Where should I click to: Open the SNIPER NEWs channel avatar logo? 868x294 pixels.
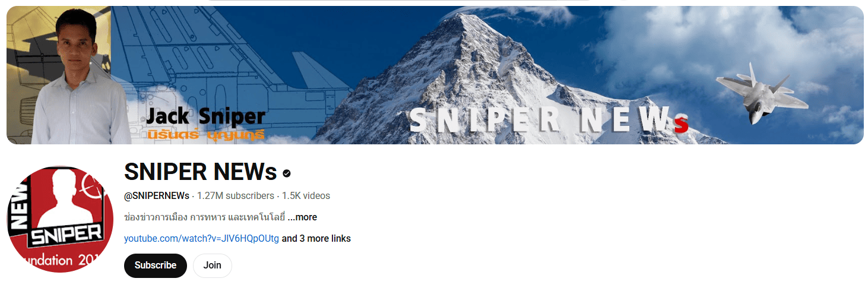[60, 219]
